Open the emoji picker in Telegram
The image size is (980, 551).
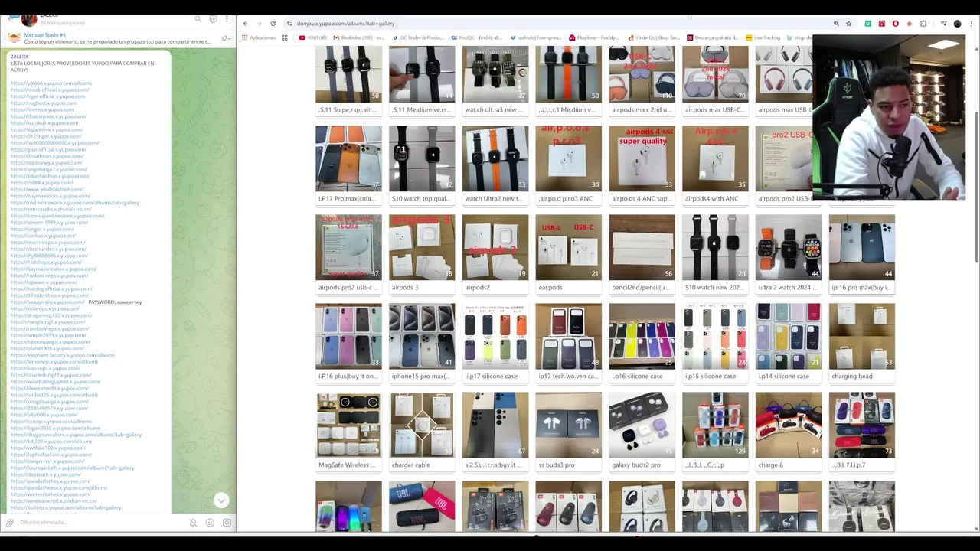pos(210,523)
